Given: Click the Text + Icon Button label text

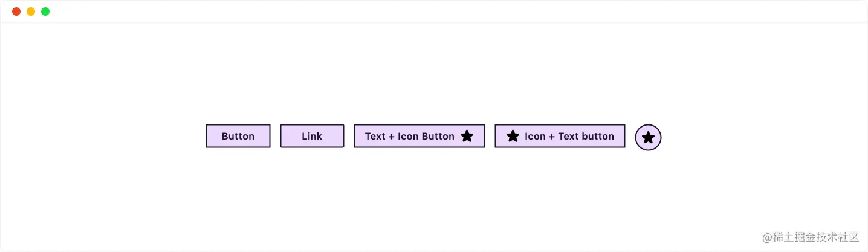Looking at the screenshot, I should coord(409,136).
